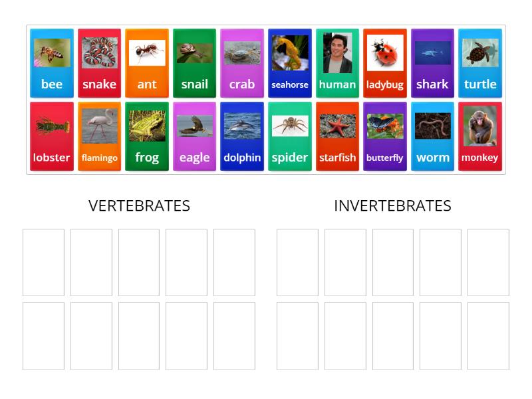
Task: Click the first empty slot under INVERTEBRATES
Action: (x=296, y=261)
